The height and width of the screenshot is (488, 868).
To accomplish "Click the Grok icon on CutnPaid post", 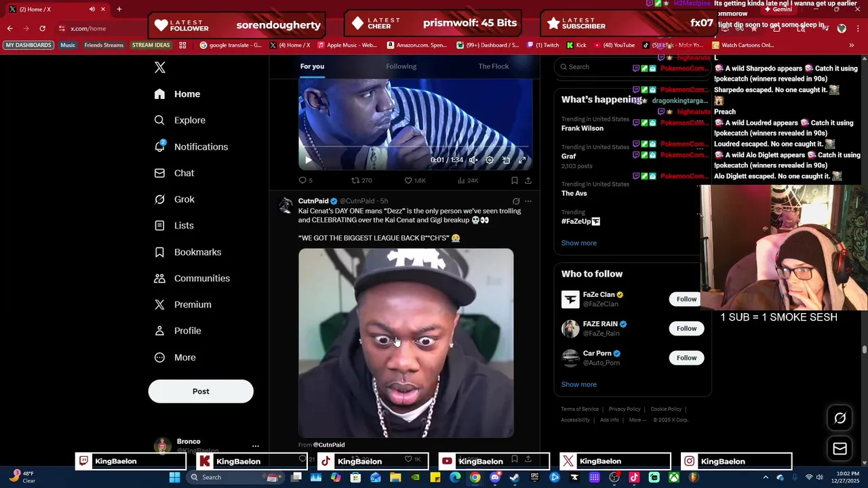I will (516, 201).
